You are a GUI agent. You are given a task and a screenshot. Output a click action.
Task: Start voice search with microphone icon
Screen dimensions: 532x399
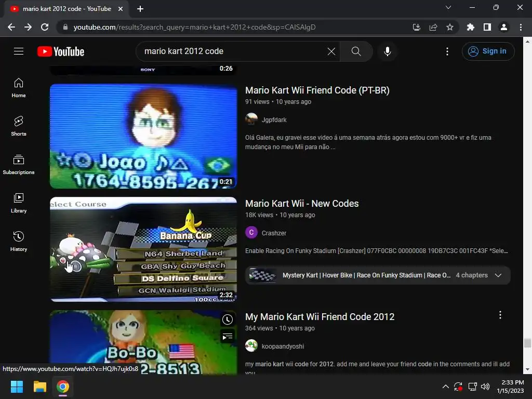coord(387,51)
